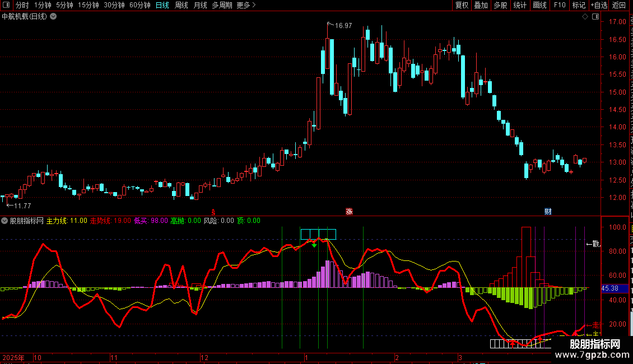Screen dimensions: 633x364
Task: Toggle the left side panel icon
Action: (x=6, y=5)
